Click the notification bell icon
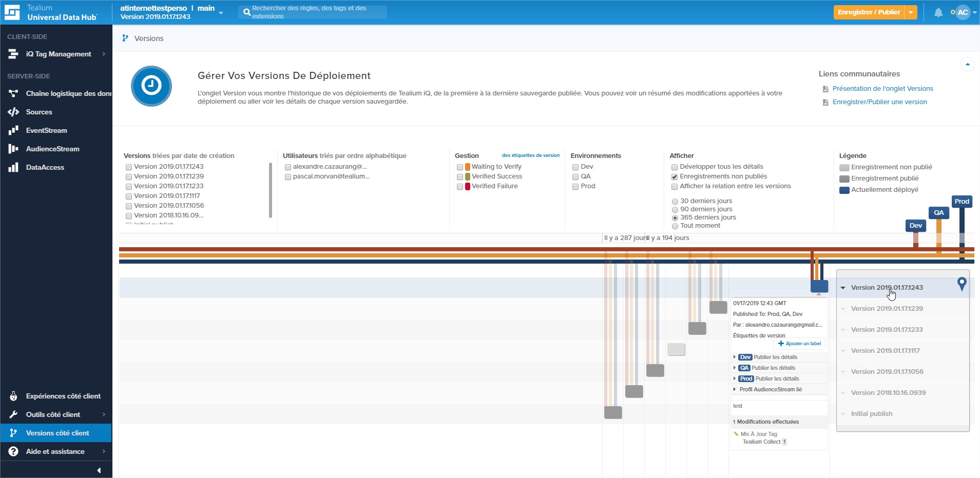980x478 pixels. tap(938, 12)
